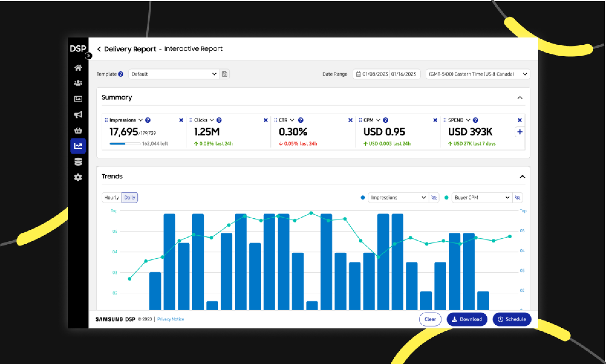
Task: Open the Privacy Notice link
Action: (x=171, y=319)
